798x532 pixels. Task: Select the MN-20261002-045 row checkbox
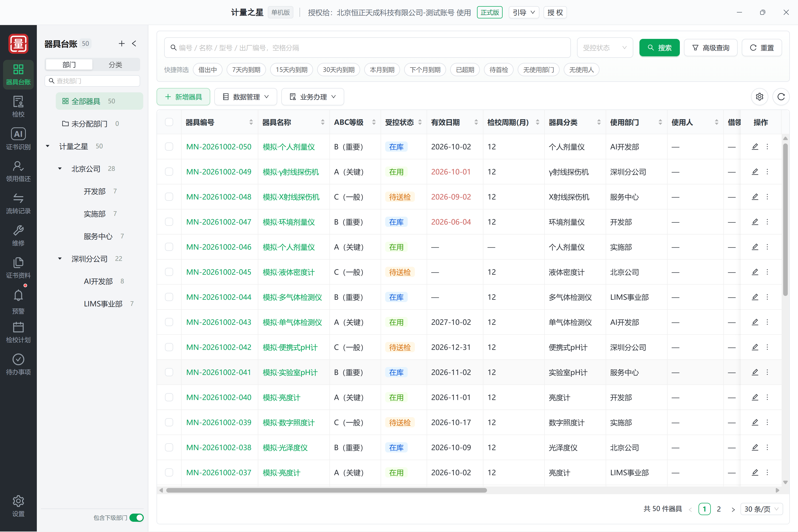[x=169, y=272]
